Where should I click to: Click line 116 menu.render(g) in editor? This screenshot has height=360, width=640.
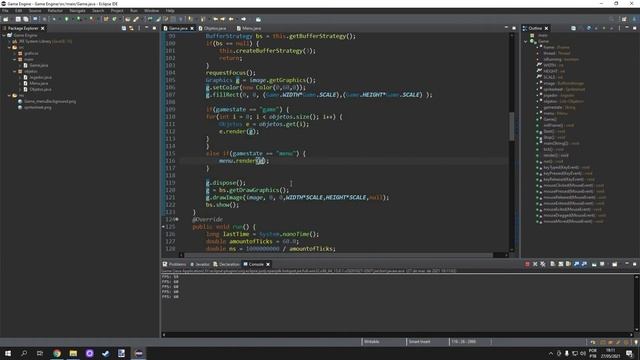pos(244,161)
